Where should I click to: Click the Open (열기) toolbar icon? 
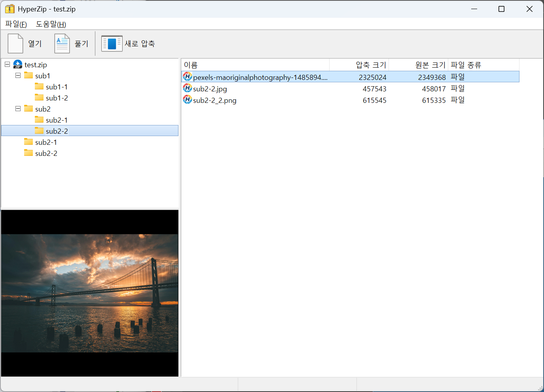[15, 44]
